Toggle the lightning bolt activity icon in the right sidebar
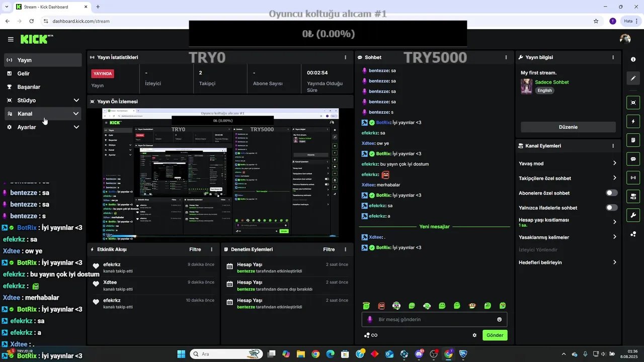The height and width of the screenshot is (362, 644). 633,121
